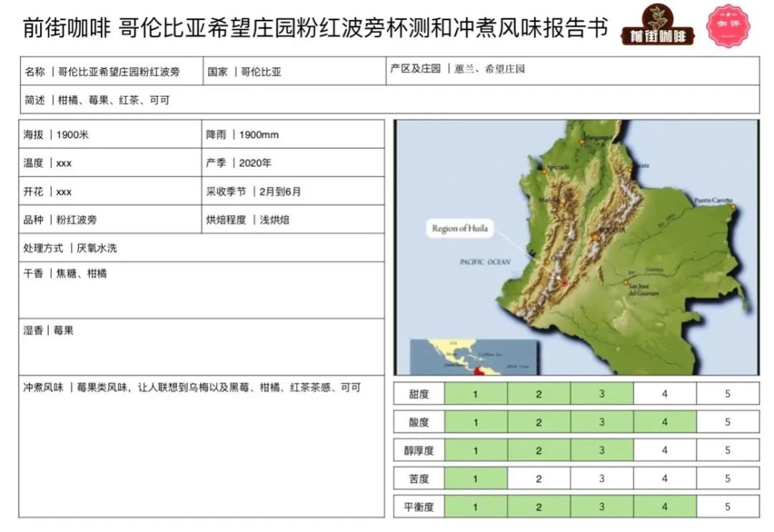This screenshot has height=532, width=774.
Task: Select score 5 in the 平衡度 row
Action: coord(727,507)
